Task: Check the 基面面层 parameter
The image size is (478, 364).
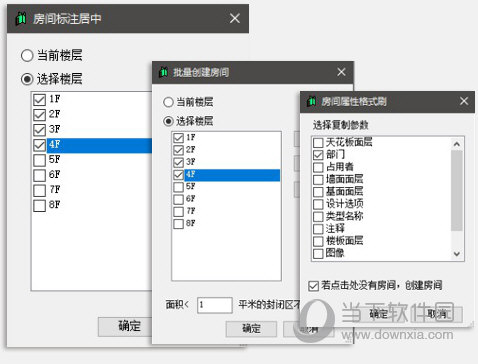Action: [318, 192]
